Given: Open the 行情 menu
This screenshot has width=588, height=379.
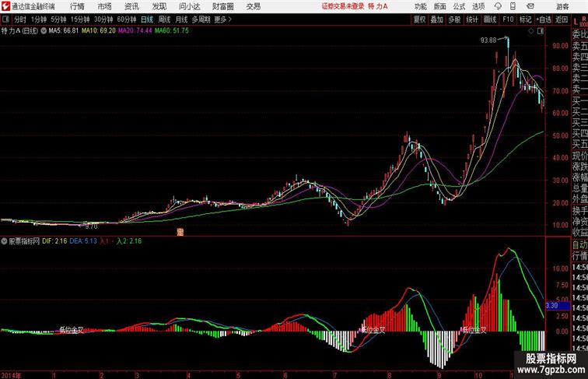Looking at the screenshot, I should pyautogui.click(x=77, y=6).
